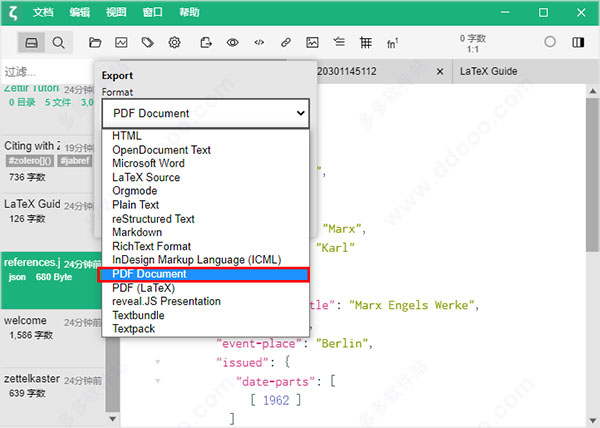The width and height of the screenshot is (600, 428).
Task: Pick Plain Text format
Action: click(x=205, y=205)
